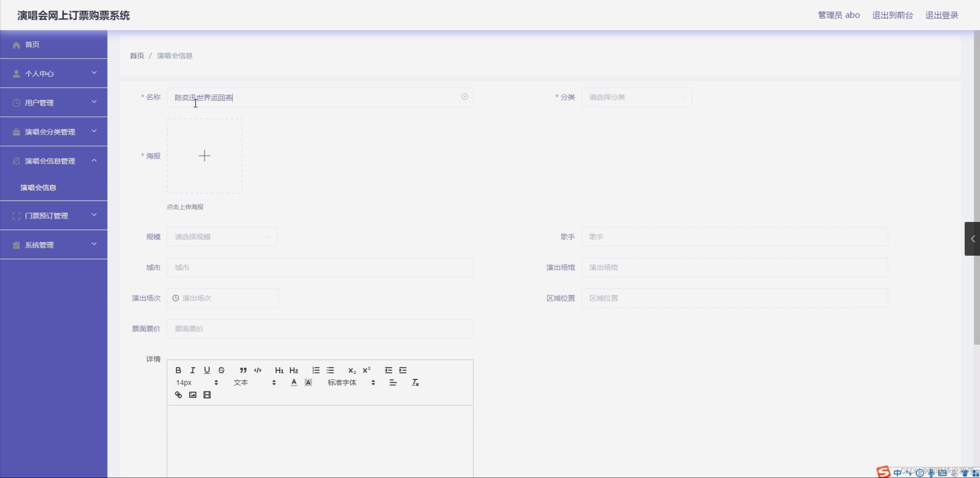Expand the 系统管理 sidebar section
Image resolution: width=980 pixels, height=478 pixels.
(x=54, y=245)
